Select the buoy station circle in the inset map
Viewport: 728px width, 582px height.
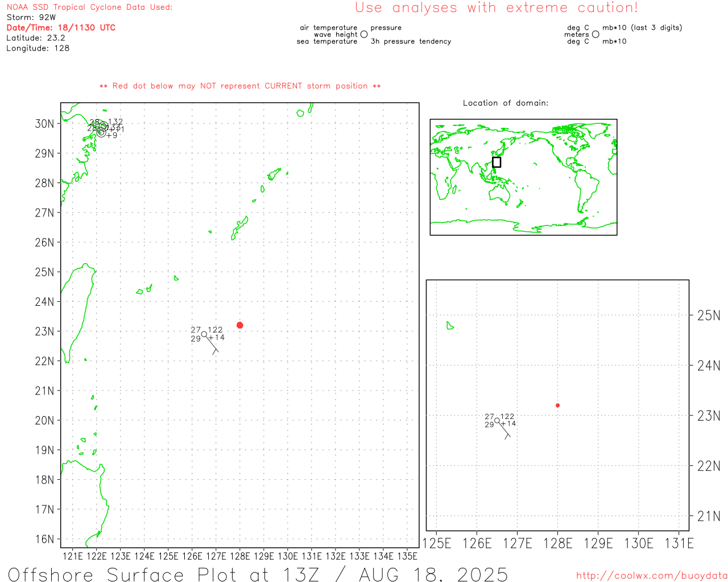pos(497,421)
